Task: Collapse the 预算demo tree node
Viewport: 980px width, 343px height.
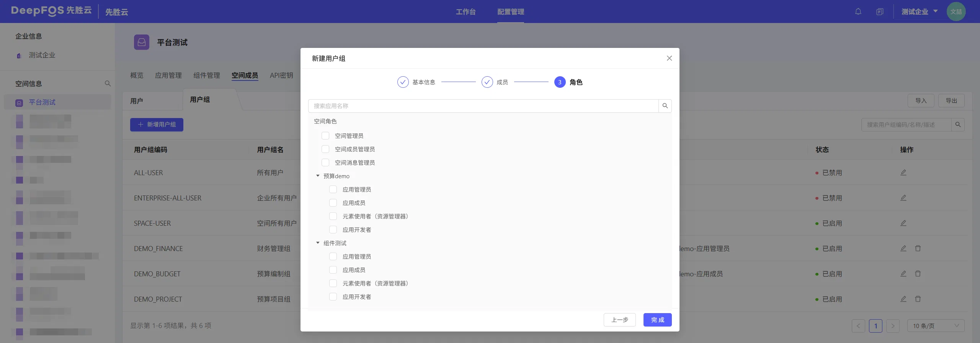Action: click(x=318, y=176)
